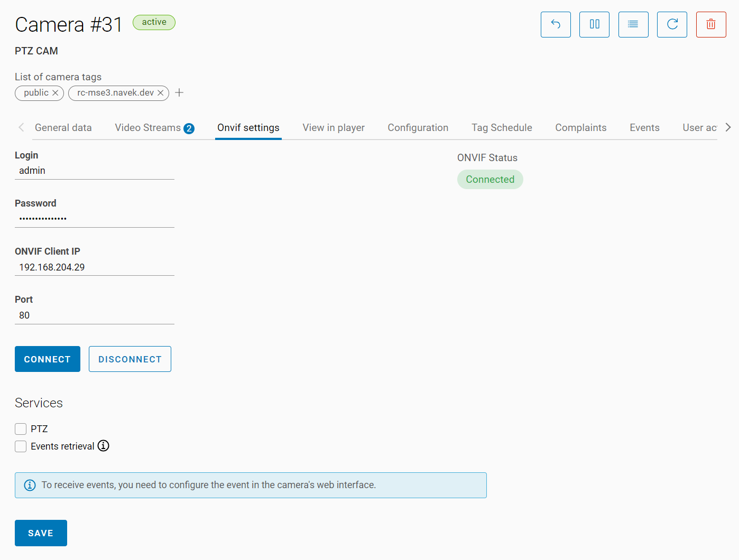739x560 pixels.
Task: Delete camera using red trash icon
Action: pos(710,24)
